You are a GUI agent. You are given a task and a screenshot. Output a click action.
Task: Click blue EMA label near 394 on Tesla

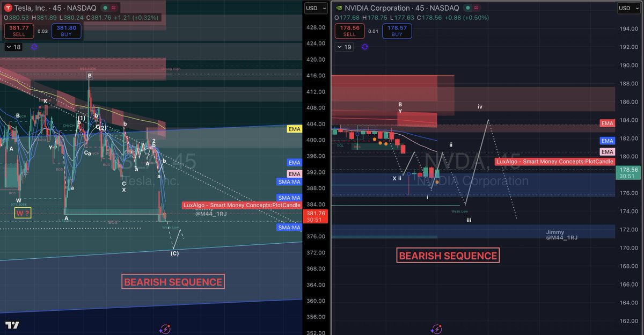point(294,163)
